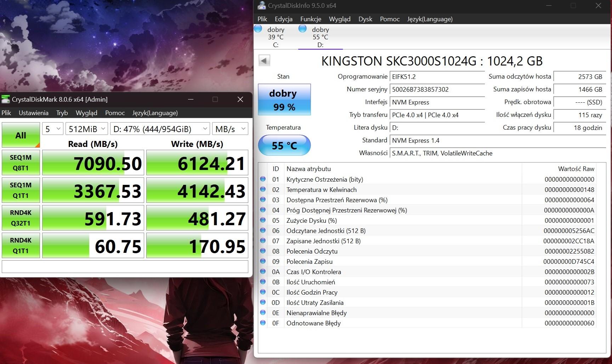612x364 pixels.
Task: Run the SEQ1M Q8T1 benchmark
Action: [21, 163]
